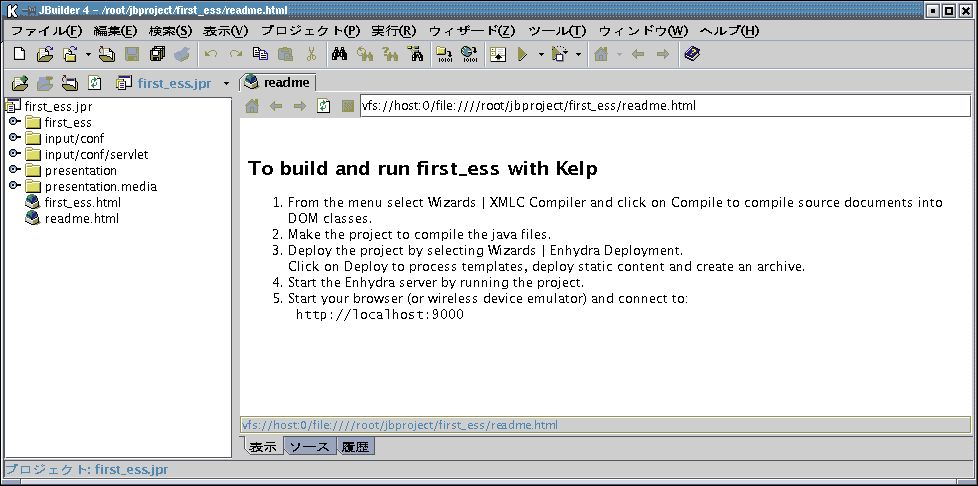Click the Make Project icon
This screenshot has width=978, height=486.
[x=444, y=55]
